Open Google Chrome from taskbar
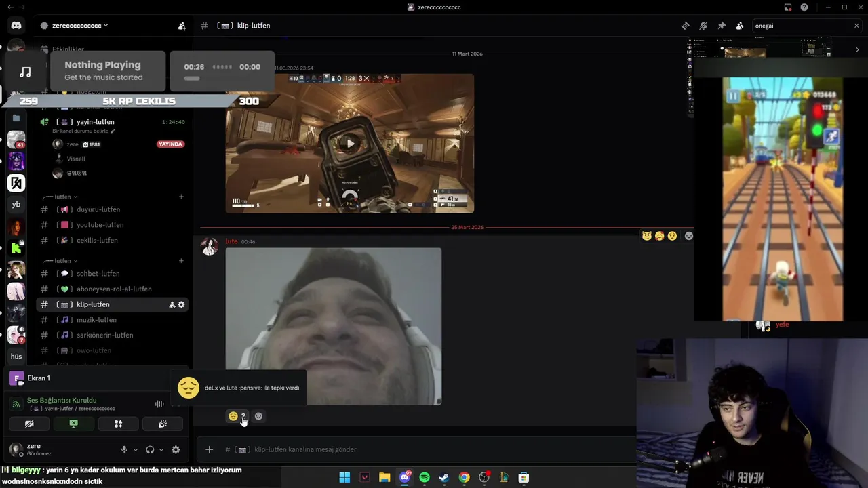Viewport: 868px width, 488px height. click(x=464, y=477)
